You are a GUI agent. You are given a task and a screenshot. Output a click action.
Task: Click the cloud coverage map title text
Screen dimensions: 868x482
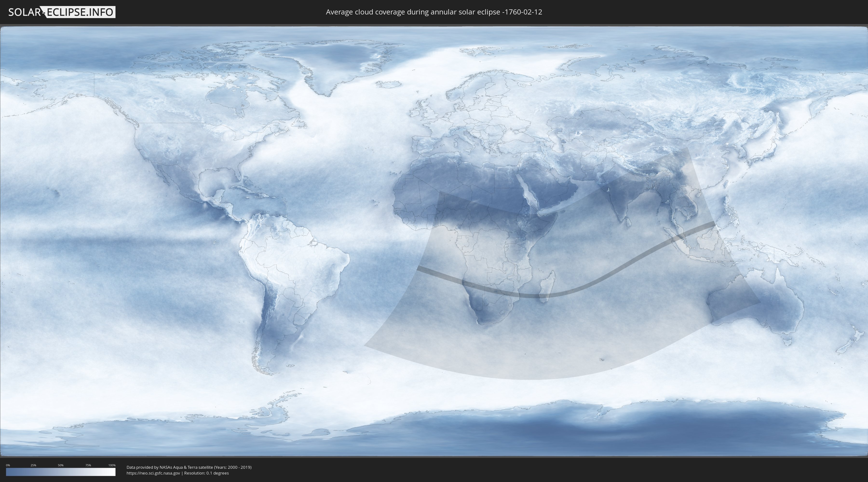(434, 12)
